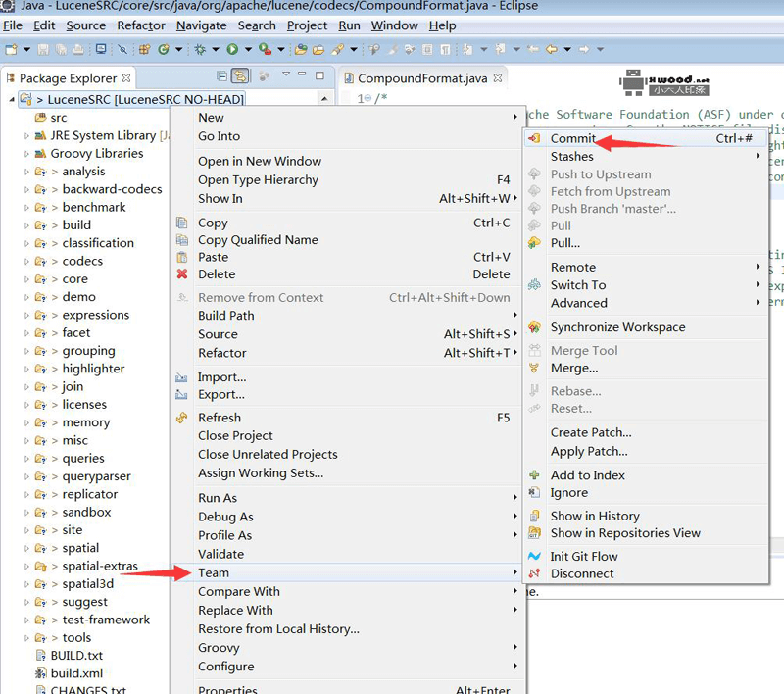Screen dimensions: 784x694
Task: Toggle Skip All Breakpoints
Action: (122, 49)
